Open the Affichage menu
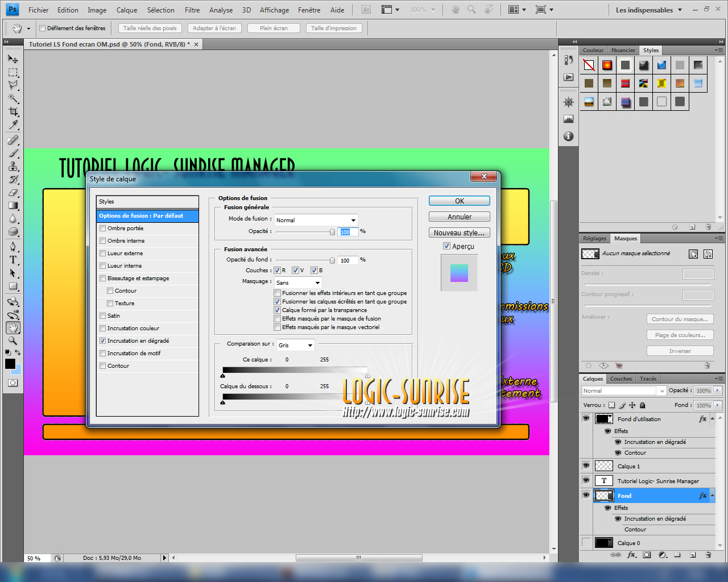Viewport: 728px width, 582px height. 274,10
